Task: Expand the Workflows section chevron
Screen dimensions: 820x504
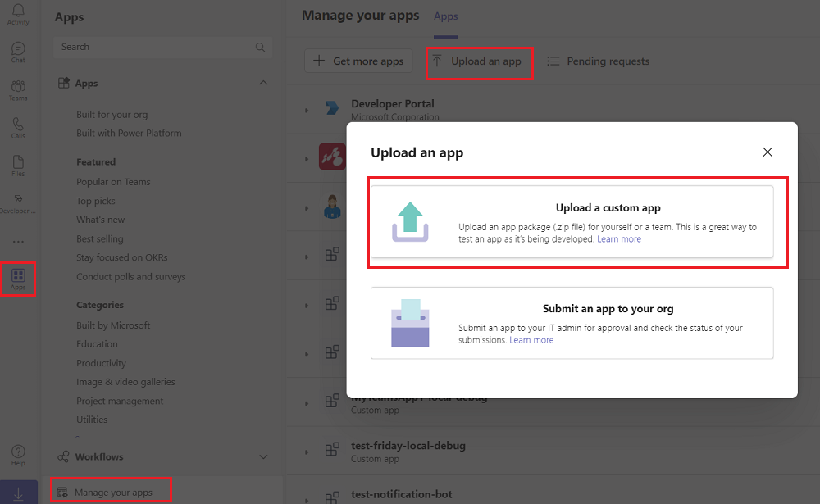Action: [x=263, y=457]
